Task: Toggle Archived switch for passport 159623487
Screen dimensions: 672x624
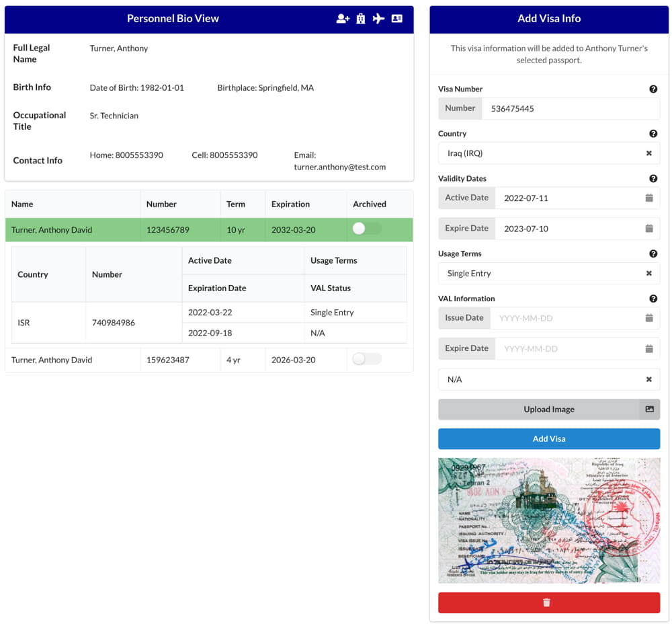Action: tap(367, 359)
